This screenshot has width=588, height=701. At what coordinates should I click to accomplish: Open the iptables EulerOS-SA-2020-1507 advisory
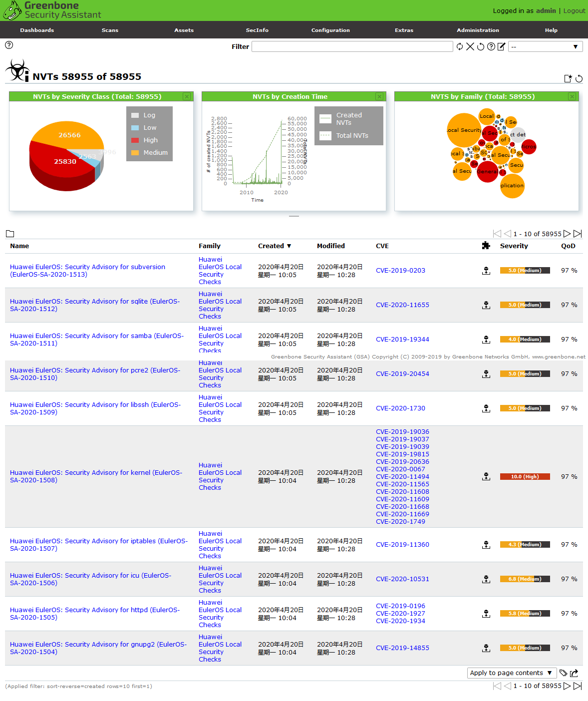click(x=99, y=545)
